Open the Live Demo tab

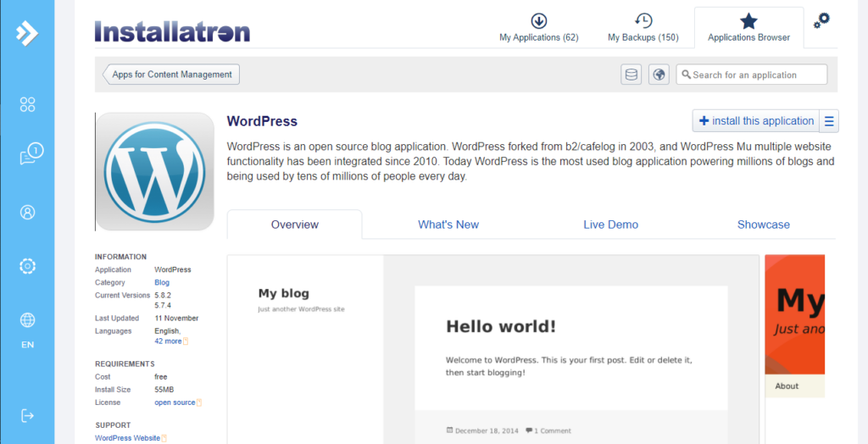click(610, 225)
